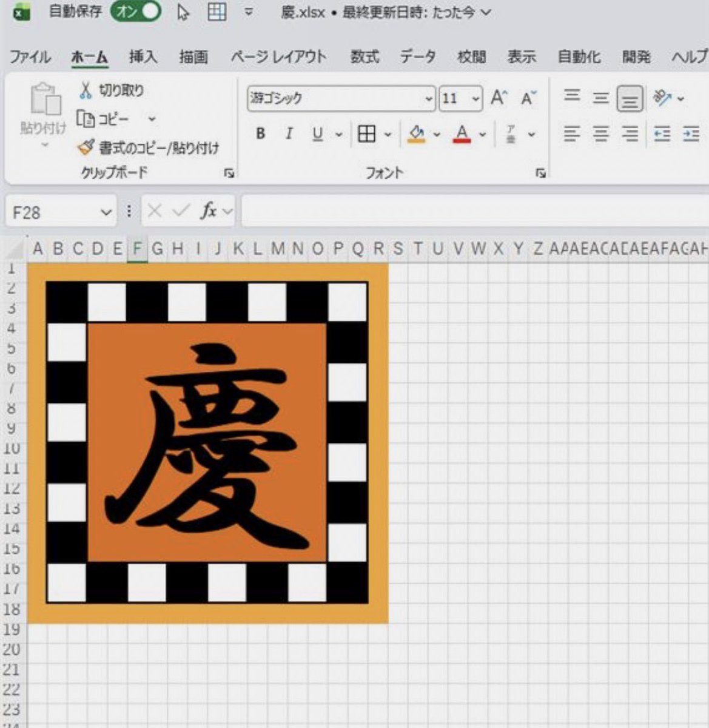Open the 描画 (Draw) tab

193,57
